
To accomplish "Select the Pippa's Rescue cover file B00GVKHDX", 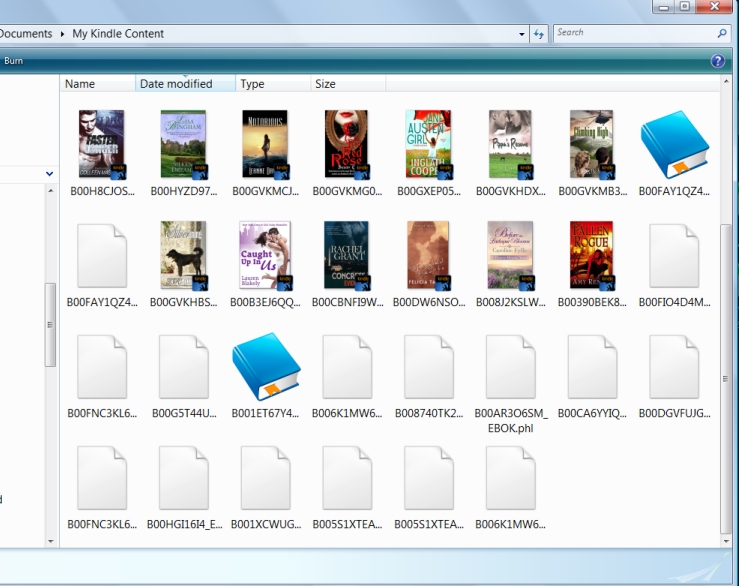I will click(x=510, y=153).
